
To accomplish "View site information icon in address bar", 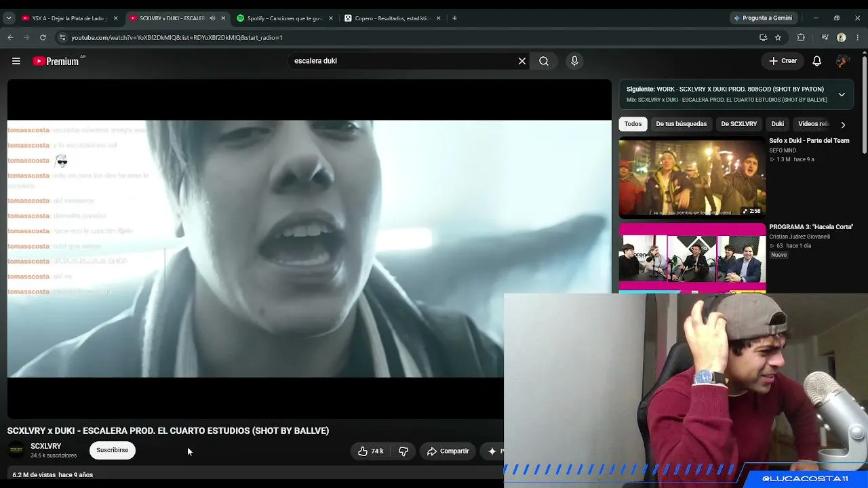I will (62, 38).
